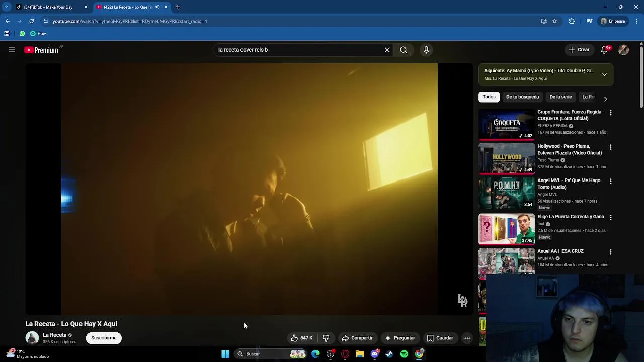Open the Hollywood Peso Pluma thumbnail
Image resolution: width=644 pixels, height=362 pixels.
[x=507, y=158]
